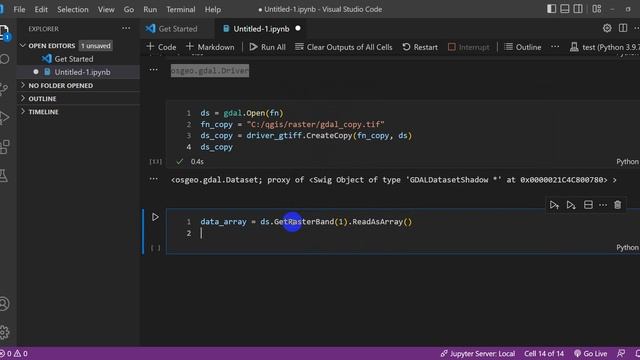Select kernel test (Python 3.9)

pyautogui.click(x=605, y=47)
